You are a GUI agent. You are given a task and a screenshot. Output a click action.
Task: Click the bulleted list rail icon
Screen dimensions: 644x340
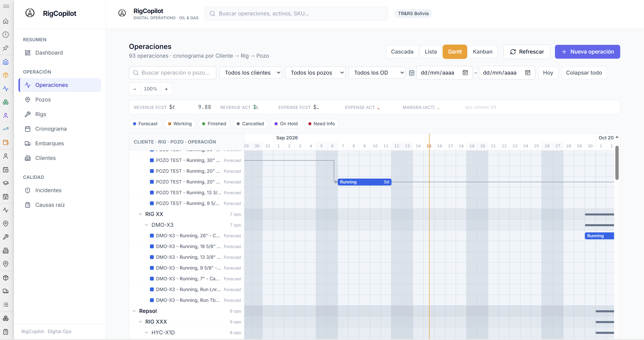(x=6, y=305)
